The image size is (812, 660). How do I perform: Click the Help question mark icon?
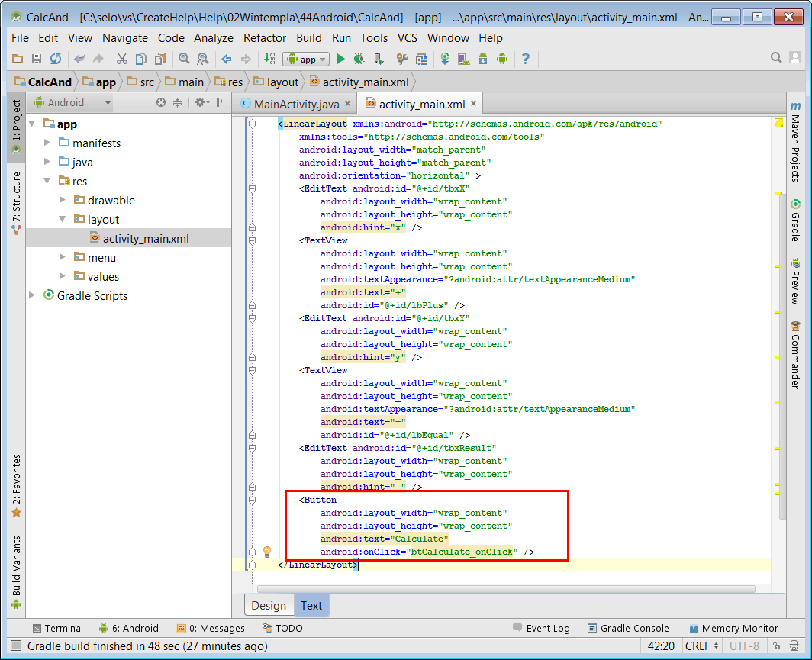[526, 59]
